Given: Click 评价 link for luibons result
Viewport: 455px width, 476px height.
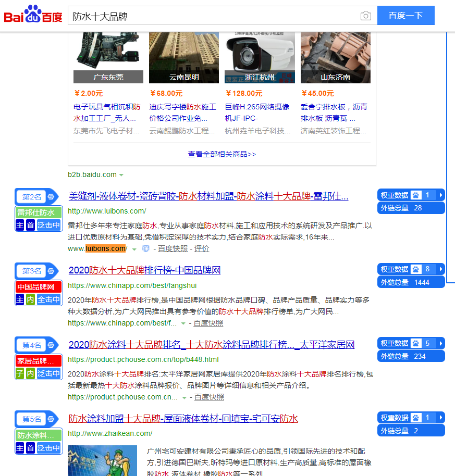Looking at the screenshot, I should [202, 248].
